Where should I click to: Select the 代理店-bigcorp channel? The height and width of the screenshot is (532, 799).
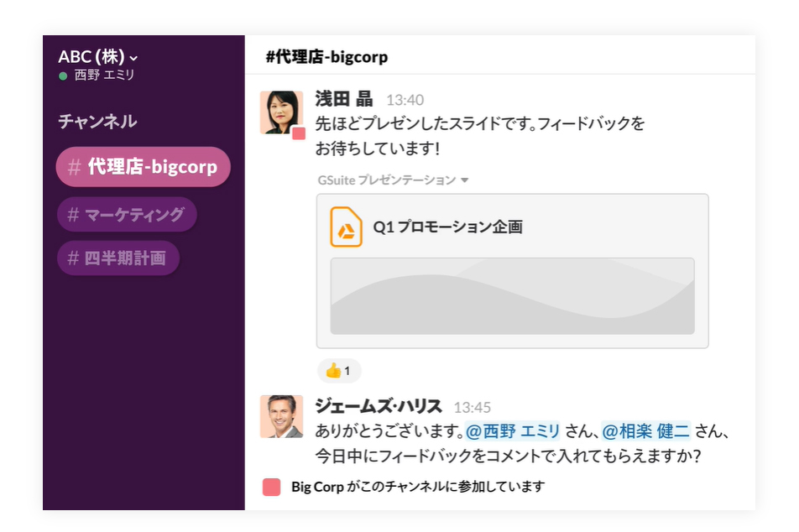coord(144,167)
